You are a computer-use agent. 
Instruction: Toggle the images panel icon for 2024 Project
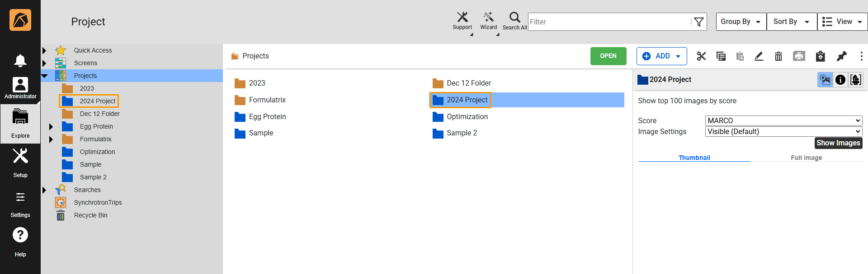click(x=825, y=80)
